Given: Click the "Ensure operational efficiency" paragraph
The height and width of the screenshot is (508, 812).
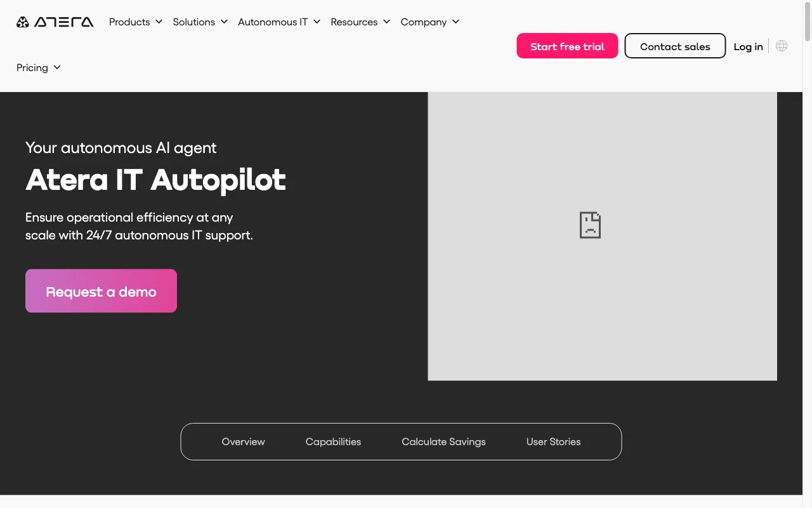Looking at the screenshot, I should [x=139, y=226].
